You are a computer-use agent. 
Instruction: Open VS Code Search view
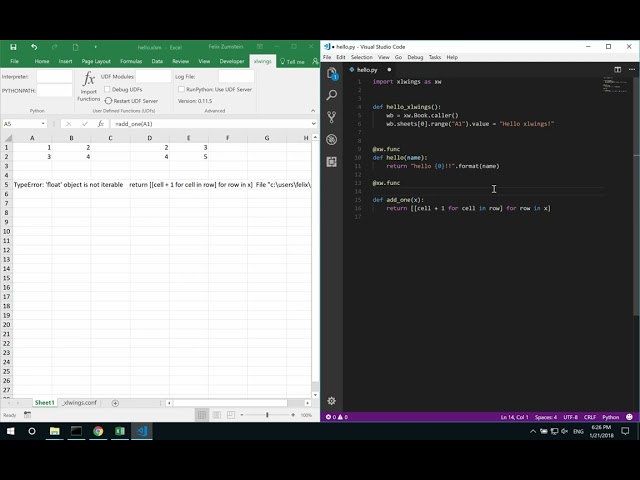[x=332, y=95]
